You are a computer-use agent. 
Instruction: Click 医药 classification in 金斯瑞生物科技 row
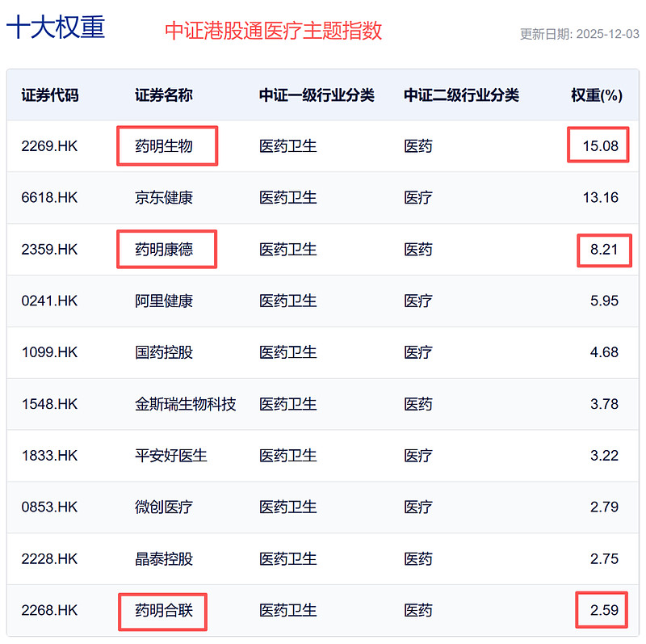[x=417, y=404]
